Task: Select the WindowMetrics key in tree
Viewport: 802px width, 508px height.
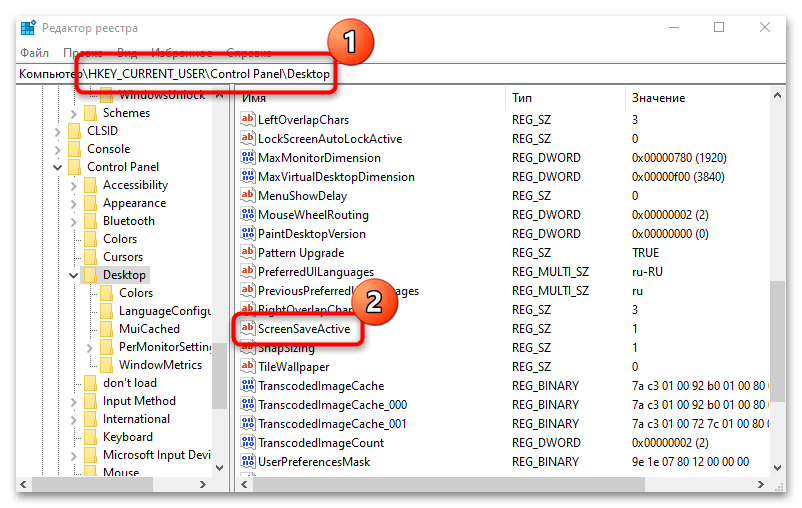Action: coord(160,365)
